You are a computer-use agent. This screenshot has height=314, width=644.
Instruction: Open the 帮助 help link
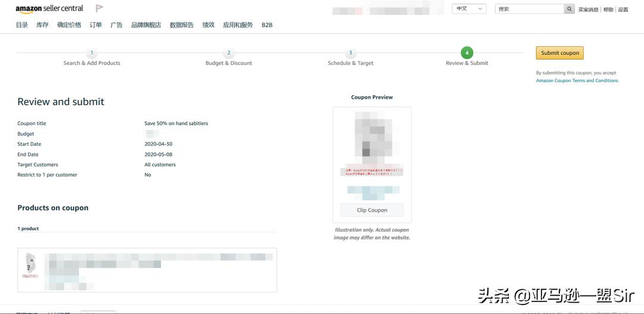click(x=608, y=10)
